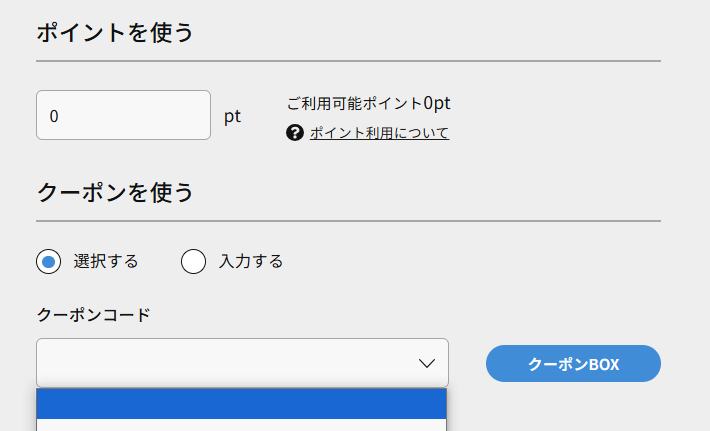Choose the highlighted blue blank dropdown option
This screenshot has height=431, width=710.
(x=242, y=404)
